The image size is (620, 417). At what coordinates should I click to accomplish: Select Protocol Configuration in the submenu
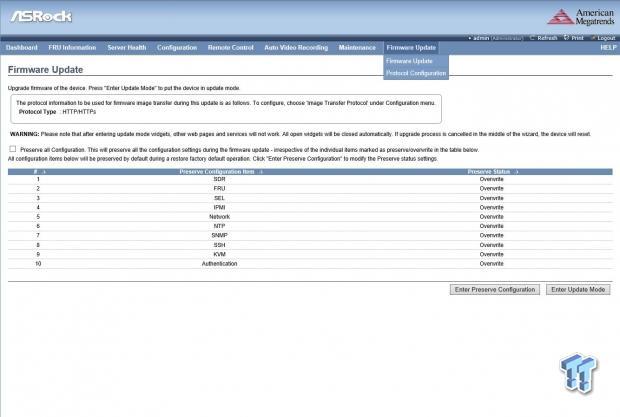416,73
